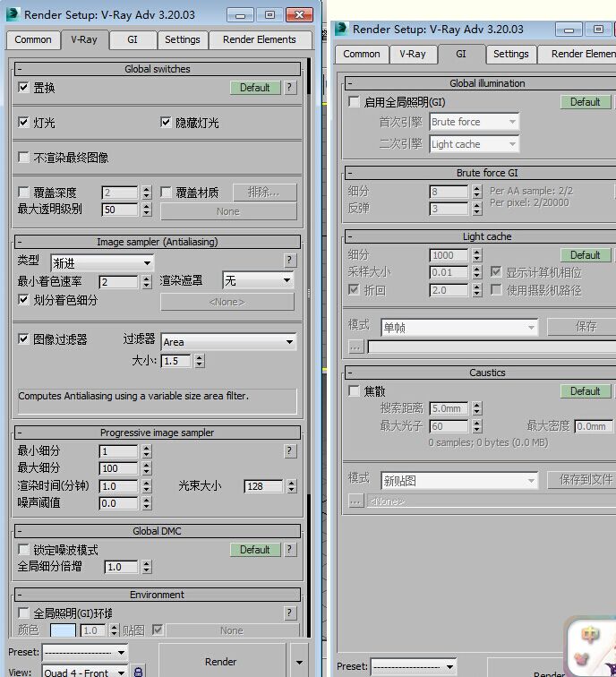This screenshot has height=677, width=616.
Task: Click Default button in Caustics rollout
Action: click(x=586, y=391)
